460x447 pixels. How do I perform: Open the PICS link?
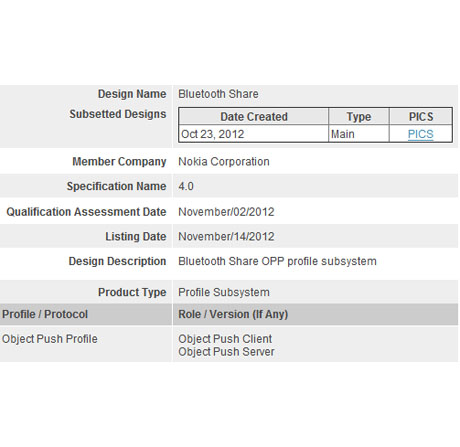click(x=420, y=134)
